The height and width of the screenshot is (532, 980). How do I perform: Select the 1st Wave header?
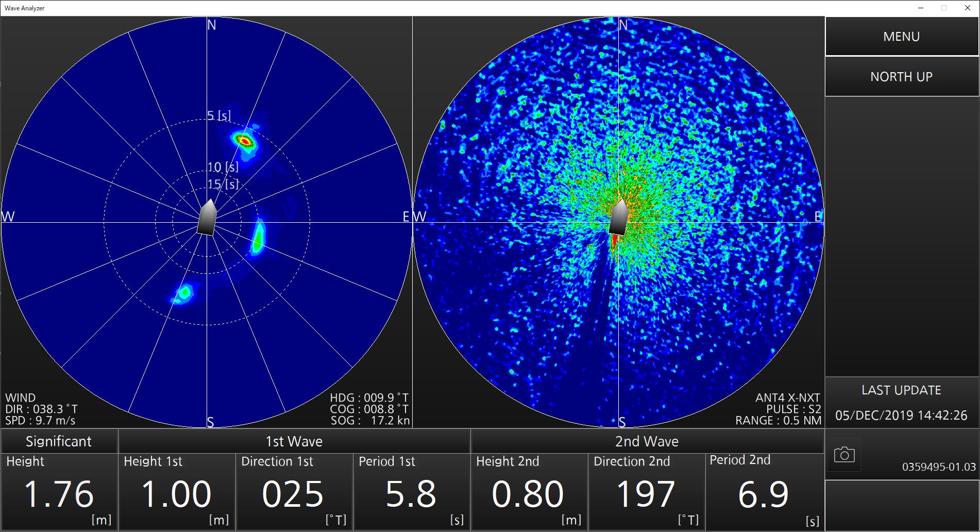point(294,441)
